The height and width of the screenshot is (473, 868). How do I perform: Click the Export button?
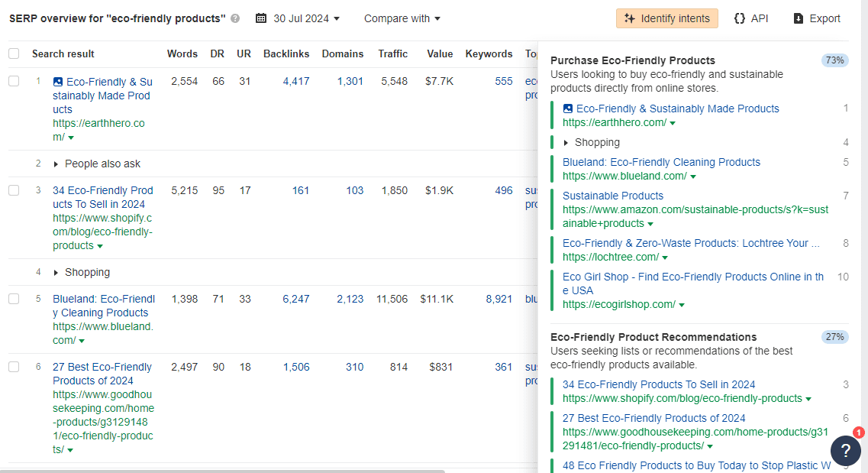click(x=817, y=18)
